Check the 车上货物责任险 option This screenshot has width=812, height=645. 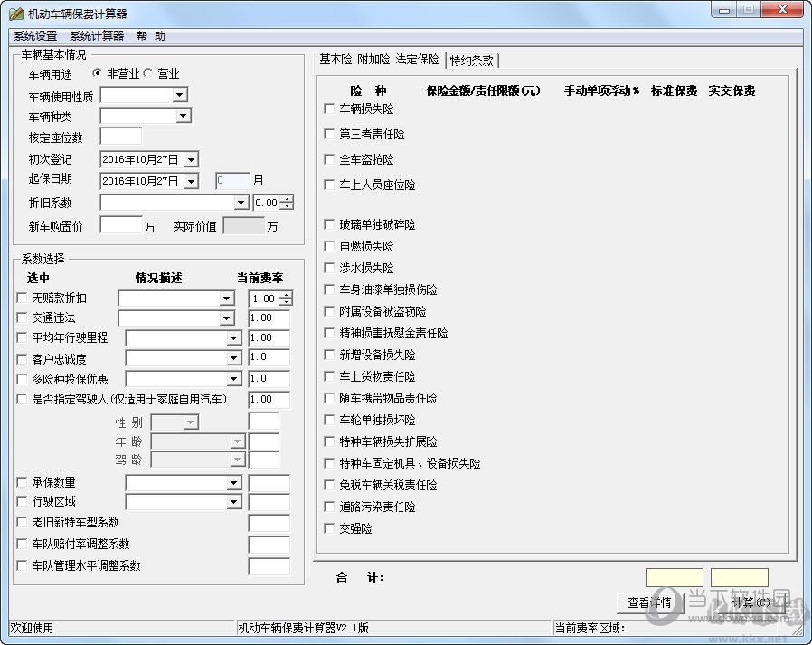coord(329,376)
